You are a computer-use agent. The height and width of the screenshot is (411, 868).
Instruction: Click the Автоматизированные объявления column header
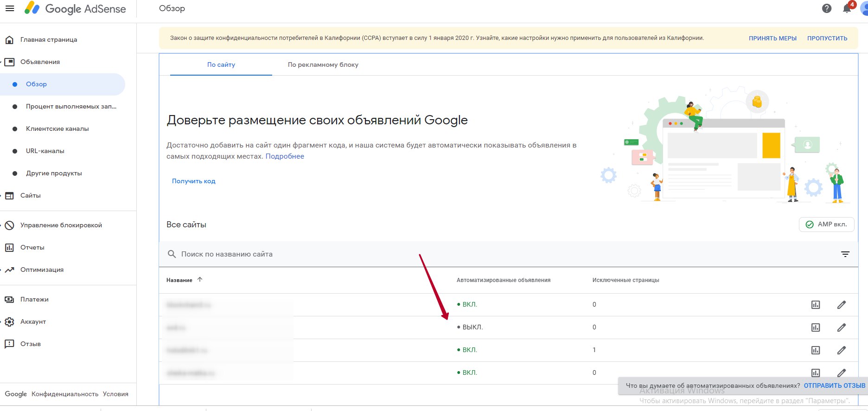pyautogui.click(x=504, y=280)
